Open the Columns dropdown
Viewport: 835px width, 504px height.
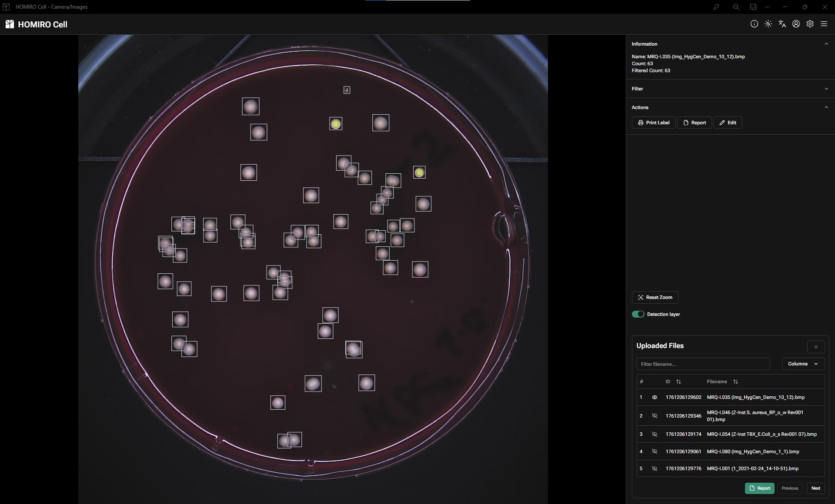802,364
